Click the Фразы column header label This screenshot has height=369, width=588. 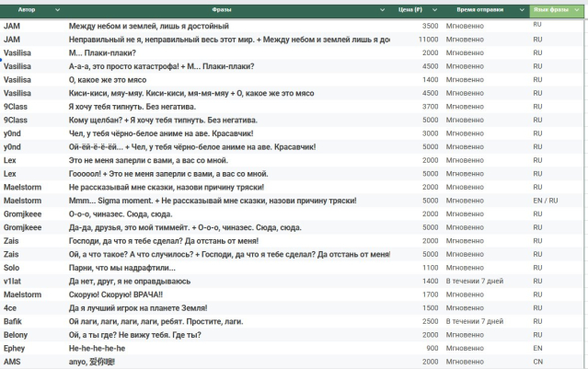[222, 10]
